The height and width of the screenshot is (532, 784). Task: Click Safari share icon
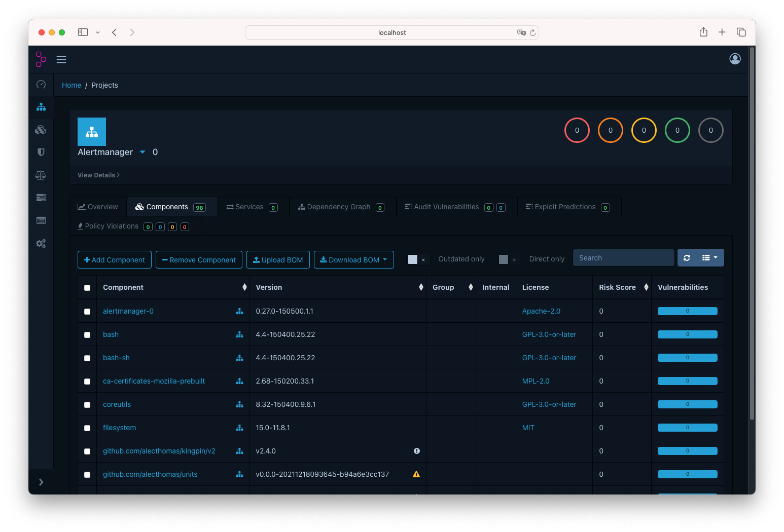(x=703, y=32)
